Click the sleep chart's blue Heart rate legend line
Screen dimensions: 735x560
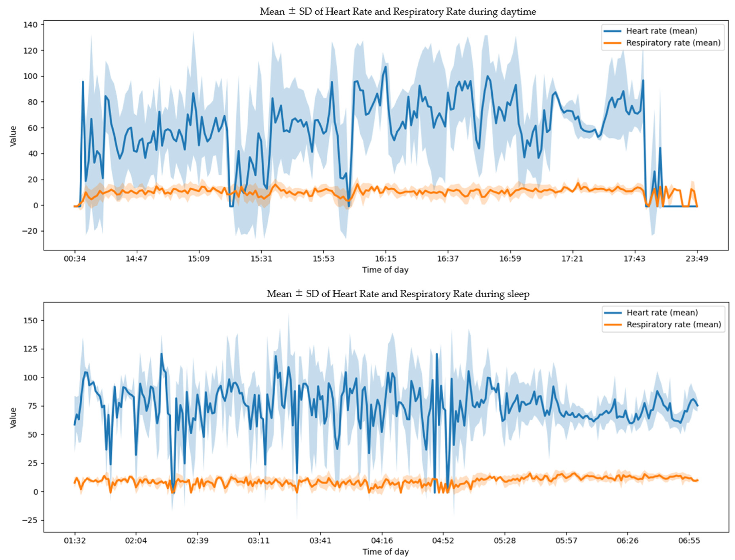(x=613, y=313)
